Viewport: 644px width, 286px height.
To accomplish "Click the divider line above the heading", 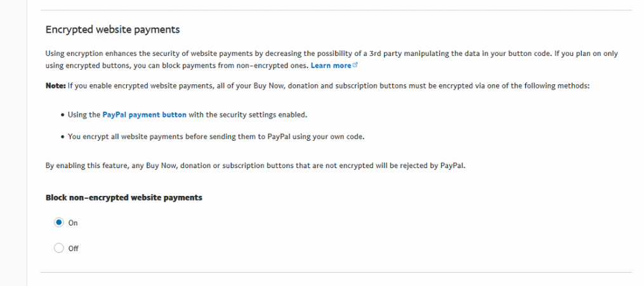I will click(336, 10).
